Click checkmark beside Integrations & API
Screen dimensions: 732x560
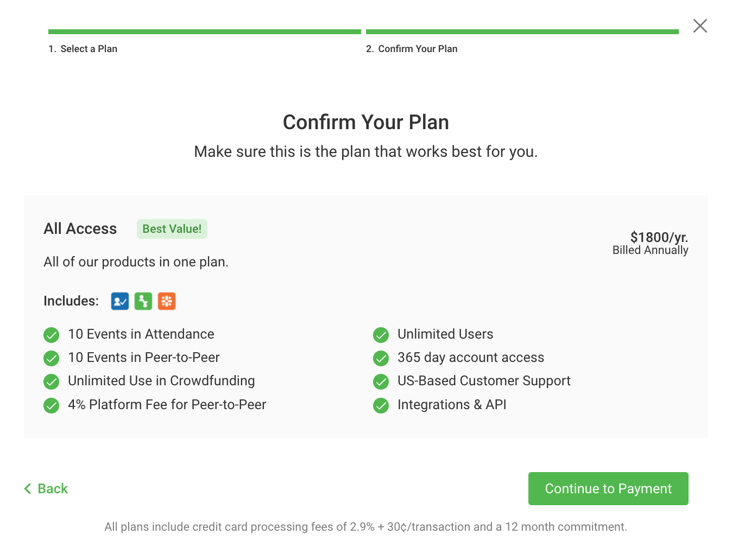pos(381,405)
